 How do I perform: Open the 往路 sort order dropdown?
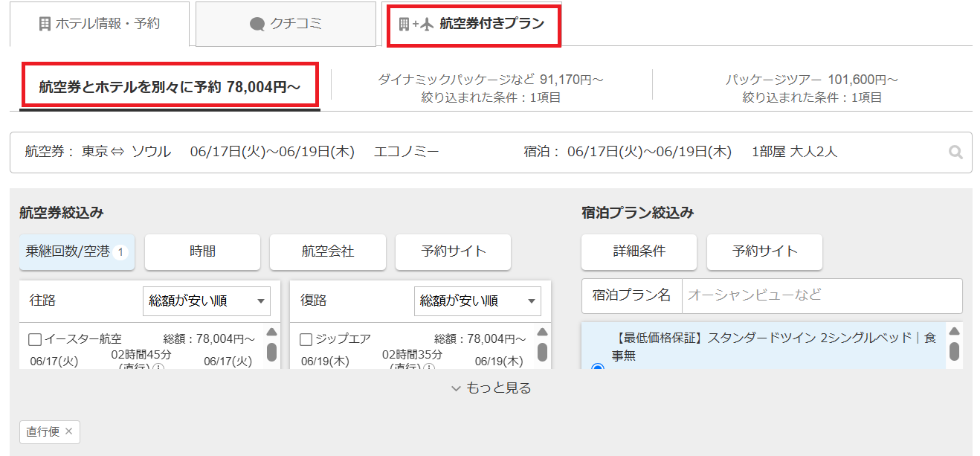click(x=207, y=301)
